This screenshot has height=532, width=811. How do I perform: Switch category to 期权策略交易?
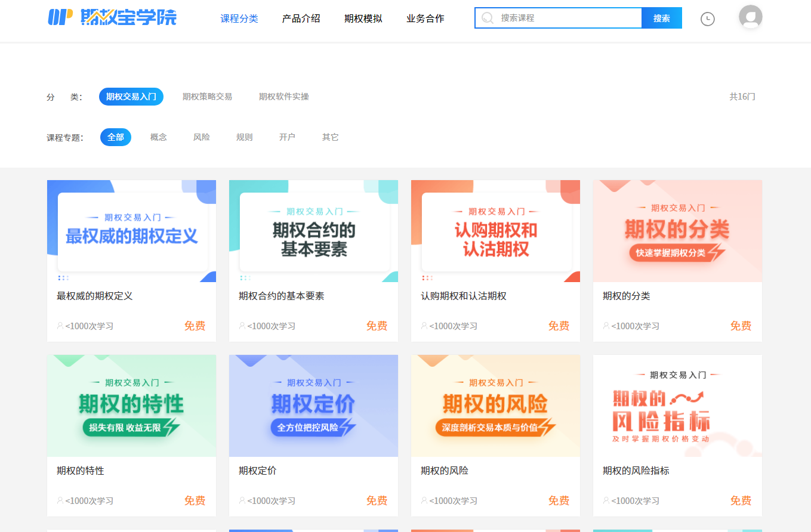click(x=207, y=97)
